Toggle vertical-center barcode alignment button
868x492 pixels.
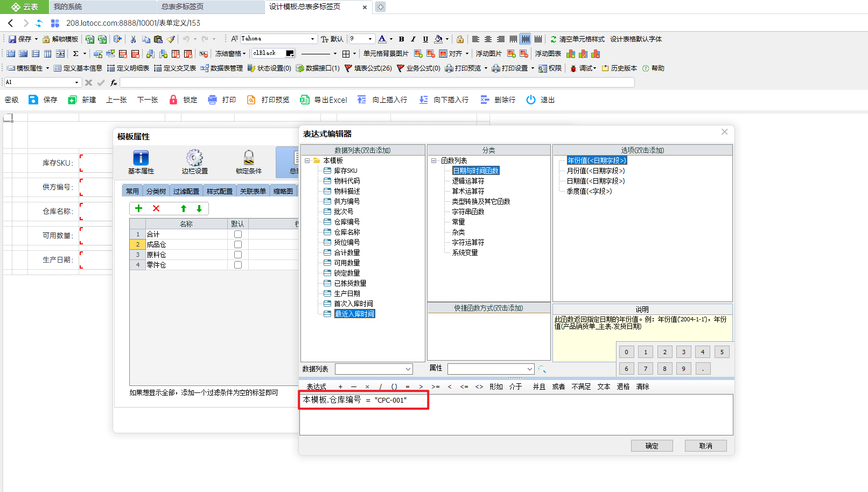tap(526, 39)
